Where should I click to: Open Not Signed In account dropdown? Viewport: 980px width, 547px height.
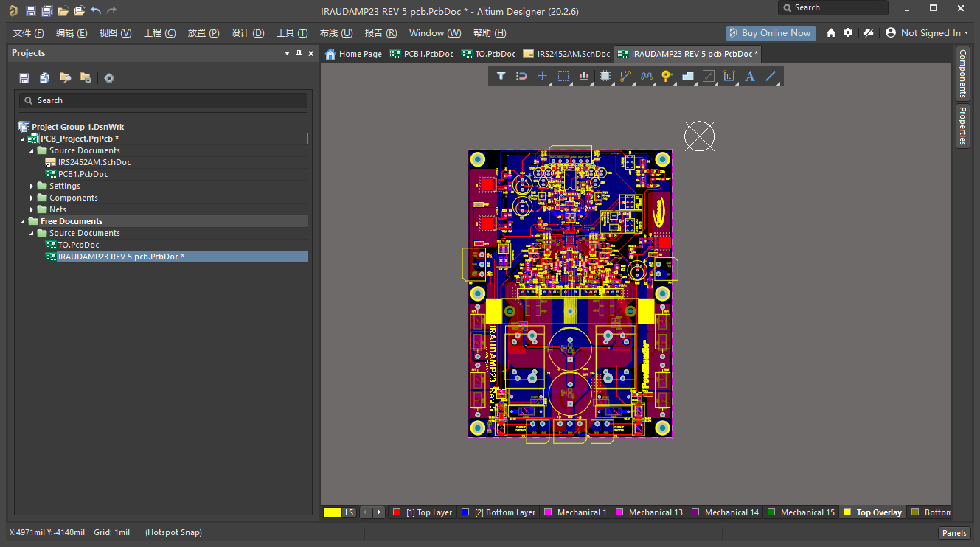tap(927, 32)
